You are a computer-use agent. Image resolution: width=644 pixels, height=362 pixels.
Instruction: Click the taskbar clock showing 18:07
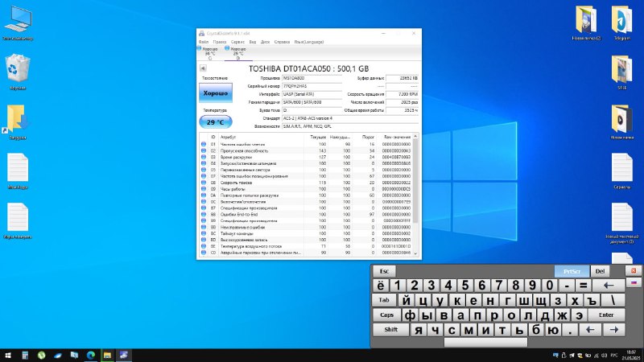coord(631,355)
